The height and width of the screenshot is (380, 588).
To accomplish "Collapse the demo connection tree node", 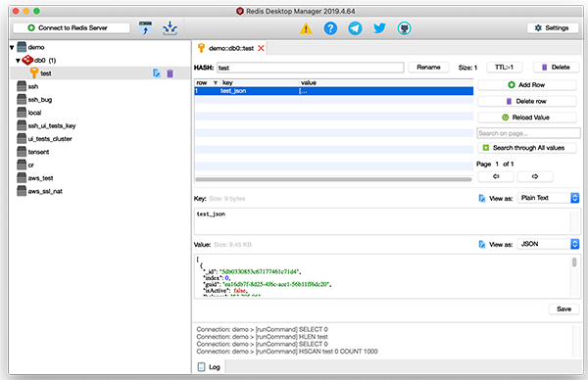I will coord(12,48).
